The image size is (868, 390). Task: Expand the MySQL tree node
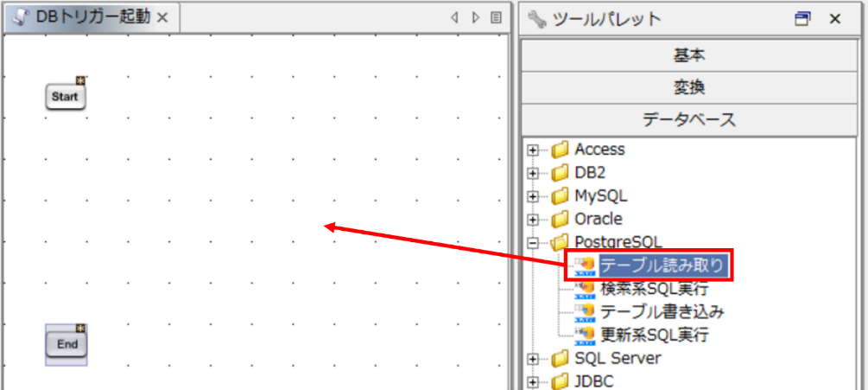coord(533,196)
